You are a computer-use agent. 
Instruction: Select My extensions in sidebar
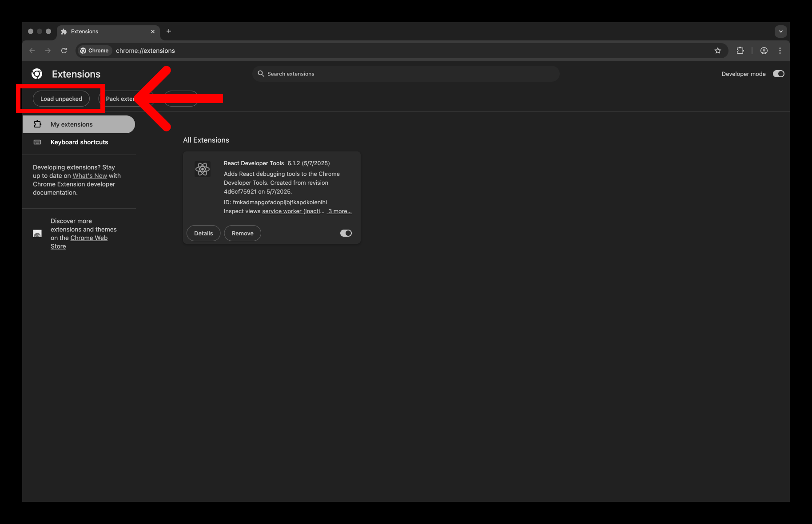point(79,124)
